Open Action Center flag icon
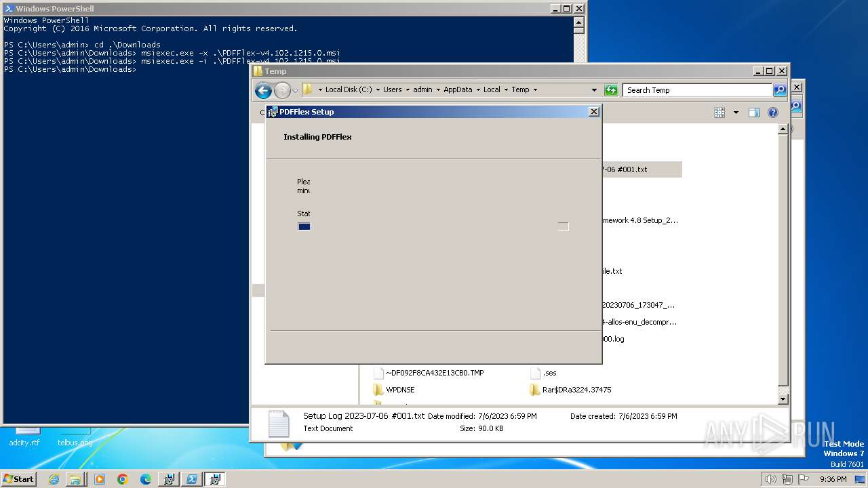This screenshot has height=488, width=868. click(x=804, y=479)
